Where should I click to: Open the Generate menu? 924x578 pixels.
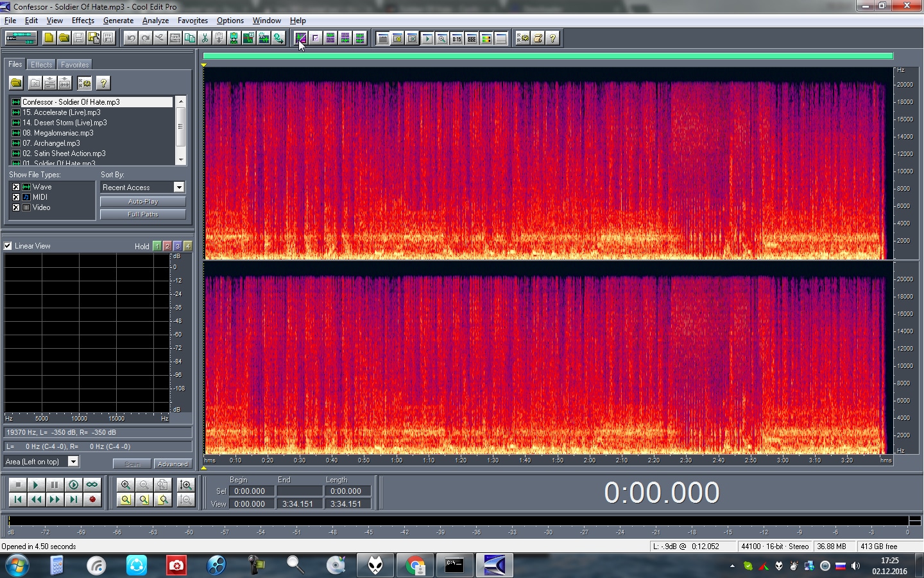(x=118, y=21)
